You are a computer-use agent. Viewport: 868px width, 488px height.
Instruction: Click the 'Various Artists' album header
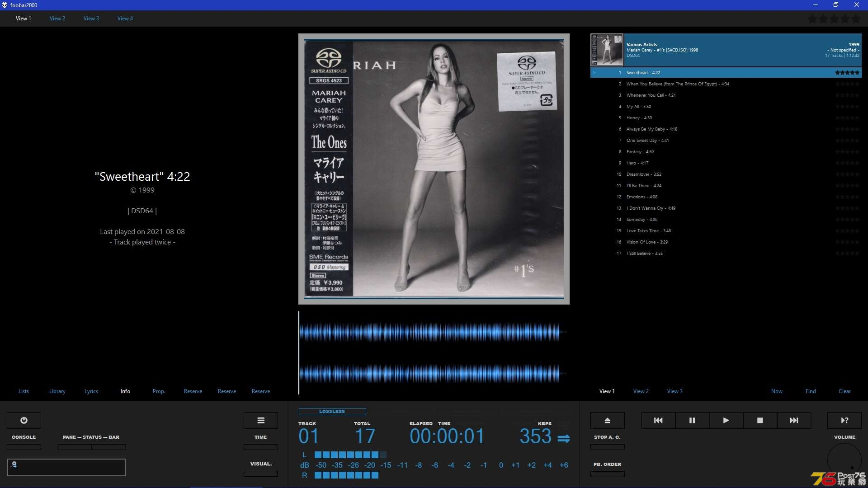click(x=726, y=50)
